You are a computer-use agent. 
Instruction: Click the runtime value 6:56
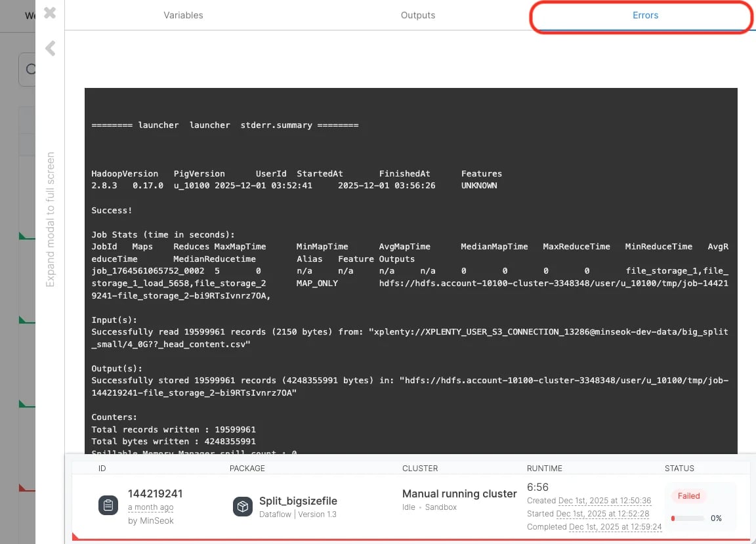tap(537, 487)
